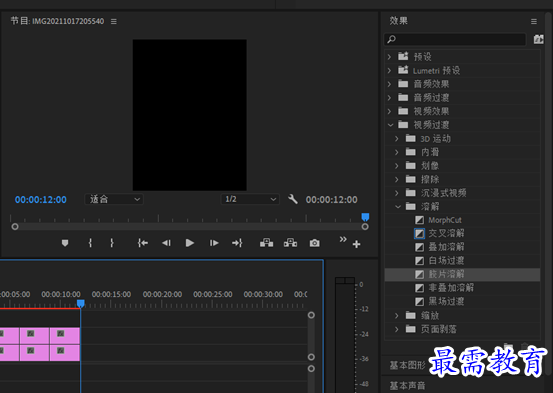The width and height of the screenshot is (553, 393).
Task: Select the 交叉溶解 transition
Action: pos(446,233)
